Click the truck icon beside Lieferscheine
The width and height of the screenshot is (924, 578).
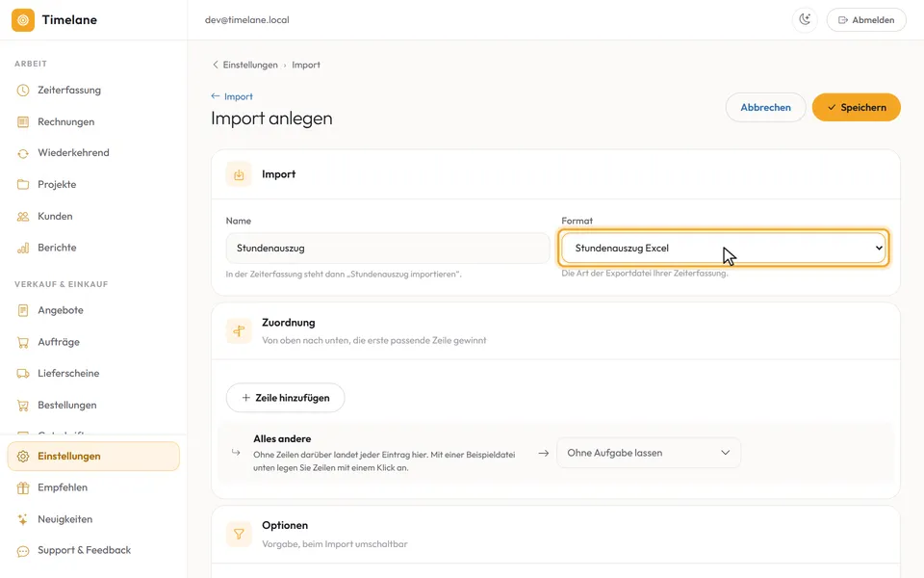click(x=23, y=374)
